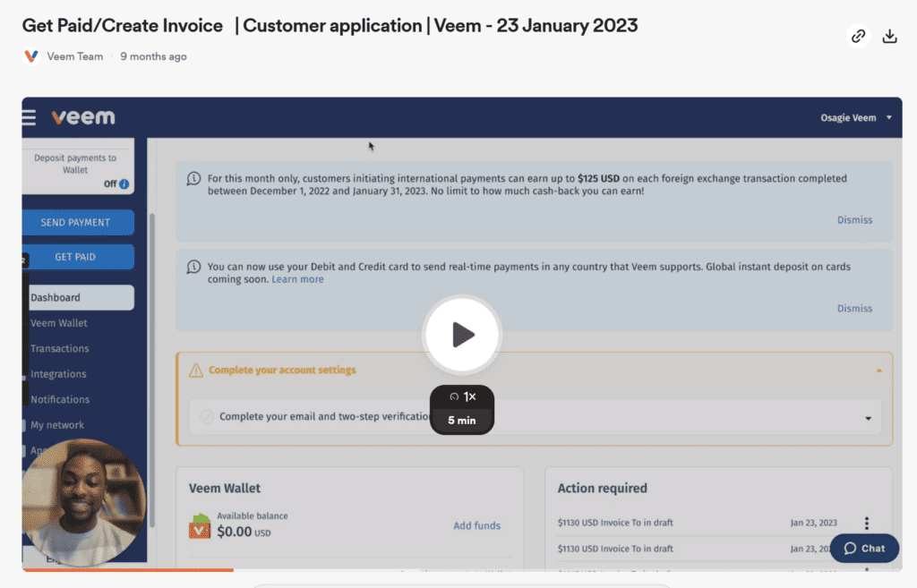Click the verification step check circle
The image size is (917, 588).
click(207, 417)
